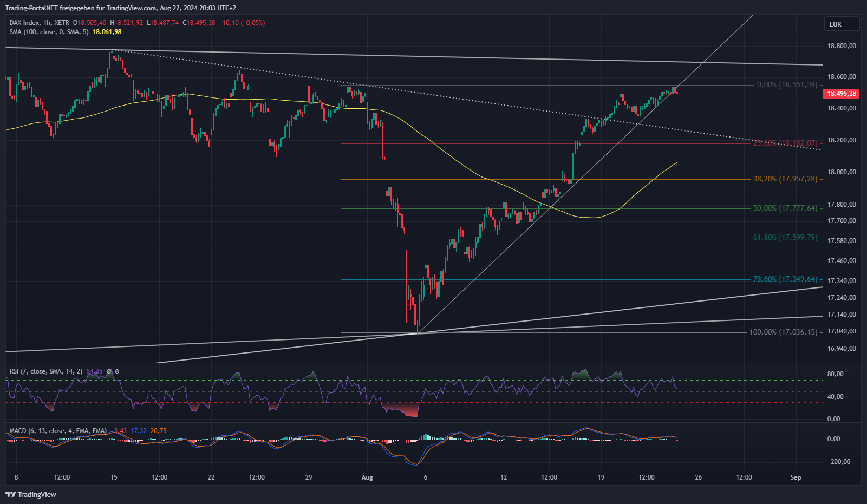Click the high value H18.521,92
Viewport: 867px width, 504px height.
(126, 23)
